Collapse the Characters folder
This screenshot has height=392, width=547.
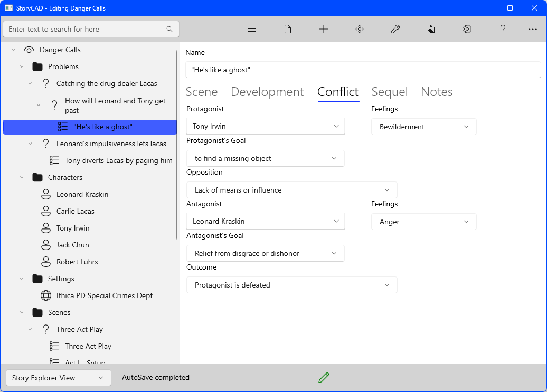tap(22, 177)
